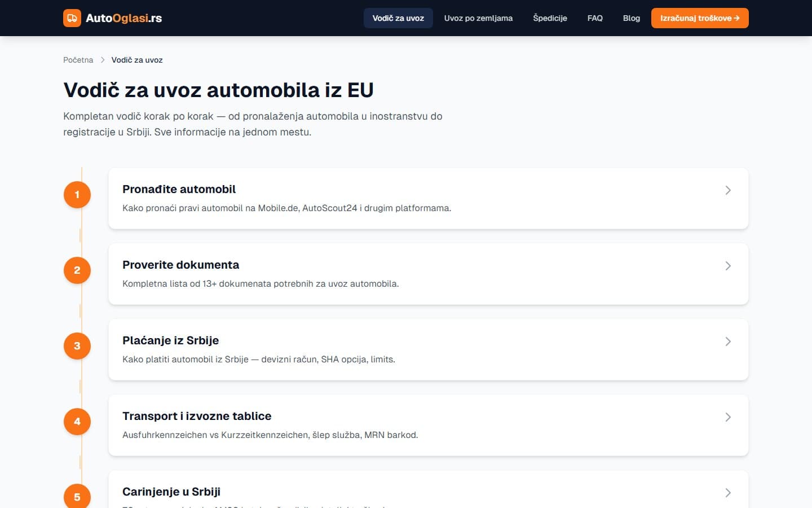Click the devizni račun, SHA opcija description
This screenshot has height=508, width=812.
click(259, 360)
